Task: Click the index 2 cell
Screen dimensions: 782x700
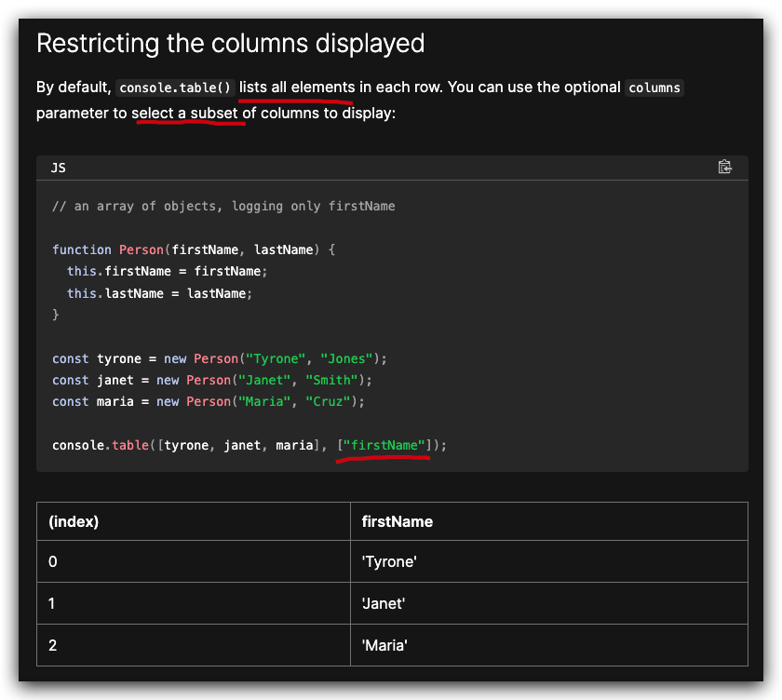Action: 194,645
